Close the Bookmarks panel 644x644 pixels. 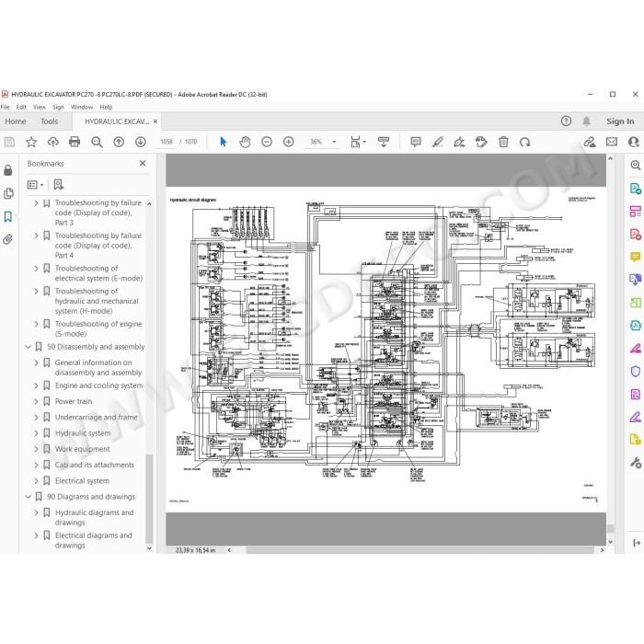click(x=143, y=164)
